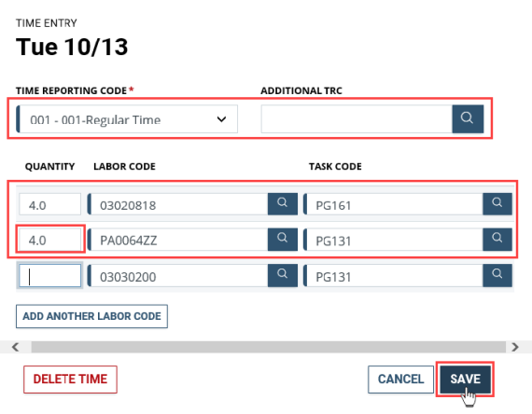Image resolution: width=532 pixels, height=414 pixels.
Task: Click the LABOR CODE column header
Action: [124, 167]
